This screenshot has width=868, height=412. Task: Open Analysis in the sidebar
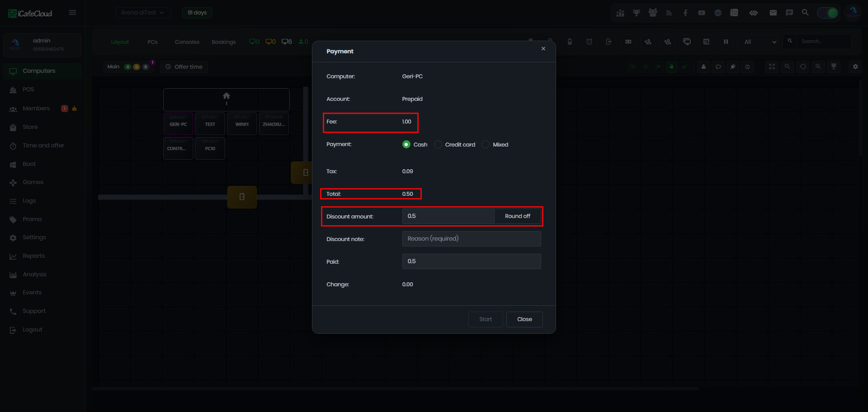coord(42,275)
